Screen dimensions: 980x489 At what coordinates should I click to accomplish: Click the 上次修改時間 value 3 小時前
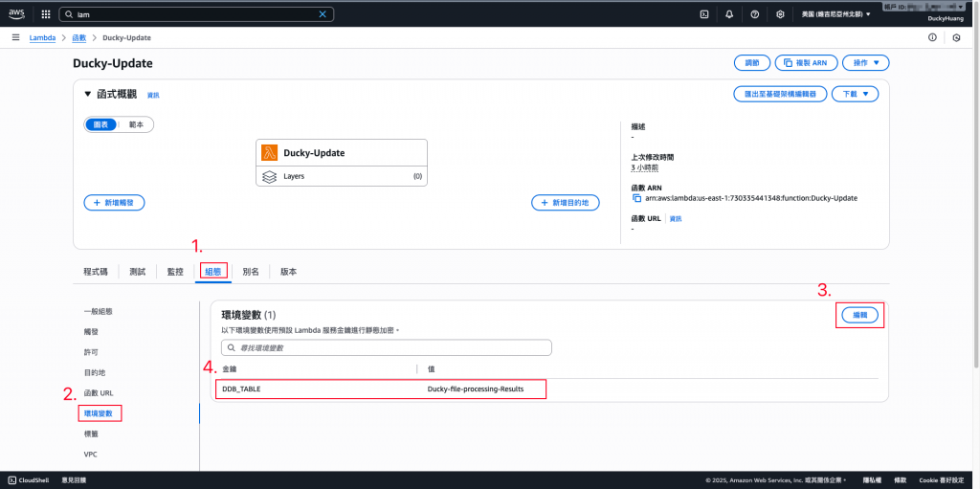(644, 168)
